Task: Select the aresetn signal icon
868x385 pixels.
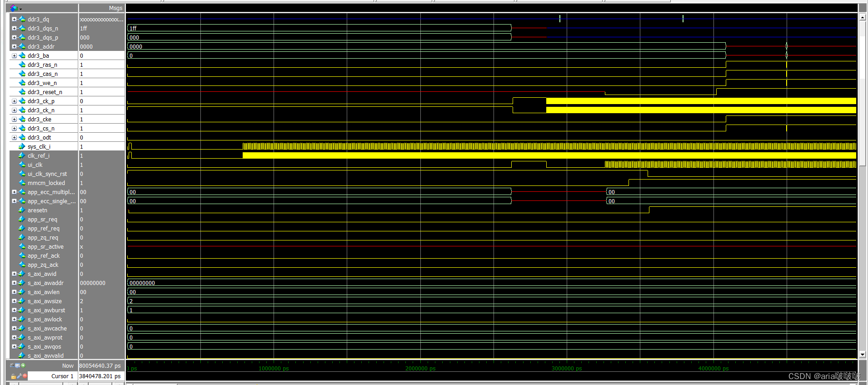Action: click(22, 210)
